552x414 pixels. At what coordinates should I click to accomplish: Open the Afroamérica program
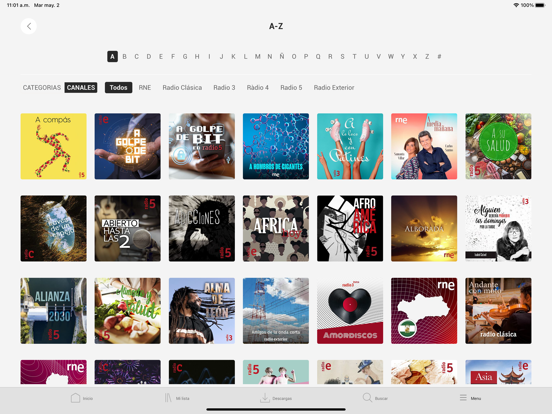point(350,228)
